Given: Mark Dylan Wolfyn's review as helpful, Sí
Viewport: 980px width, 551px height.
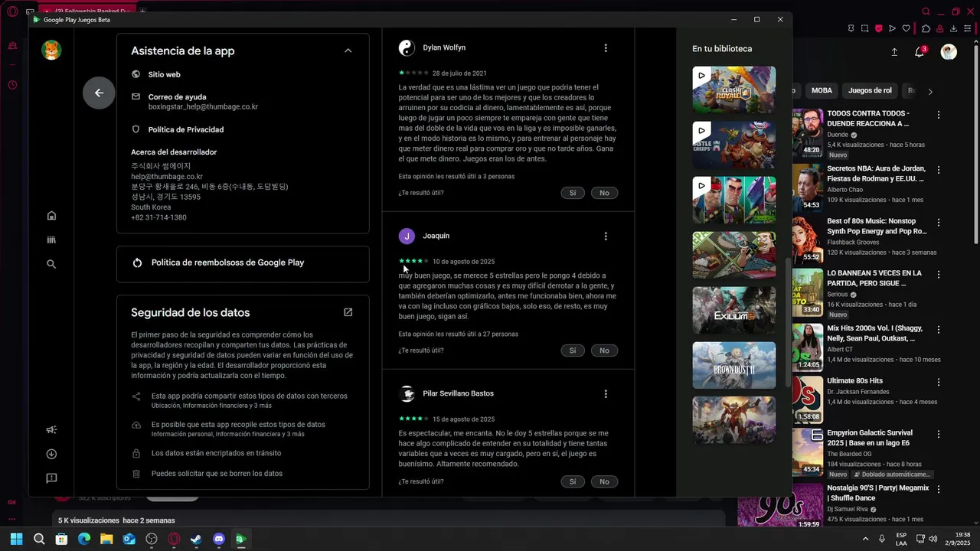Looking at the screenshot, I should coord(573,193).
